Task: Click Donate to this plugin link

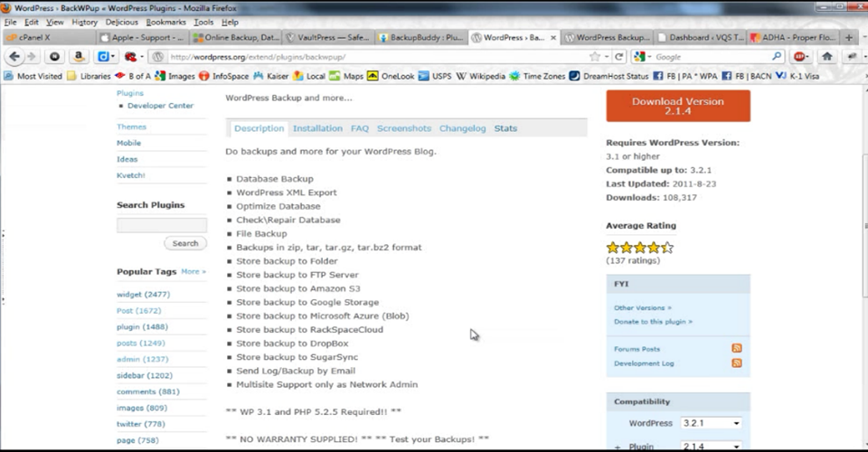Action: pyautogui.click(x=653, y=322)
